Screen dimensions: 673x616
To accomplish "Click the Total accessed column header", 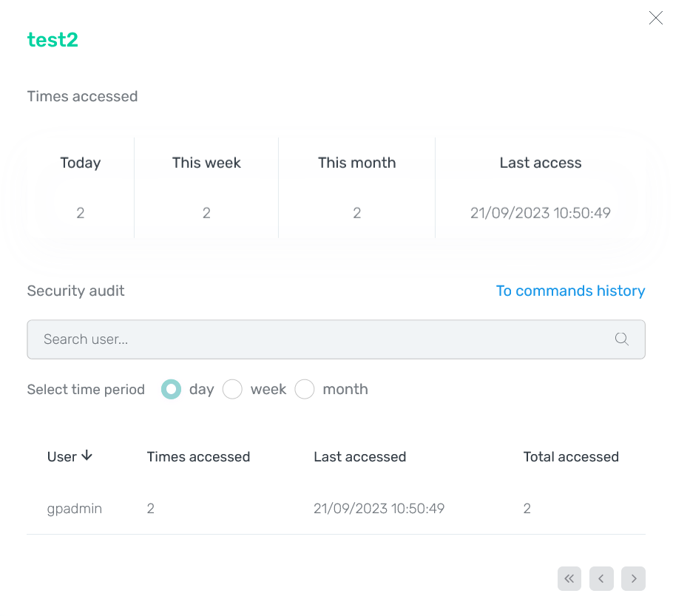I will [x=571, y=456].
